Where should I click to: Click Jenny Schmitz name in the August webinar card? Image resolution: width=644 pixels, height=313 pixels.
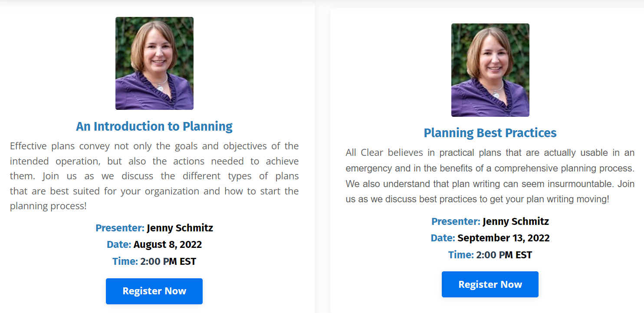180,228
